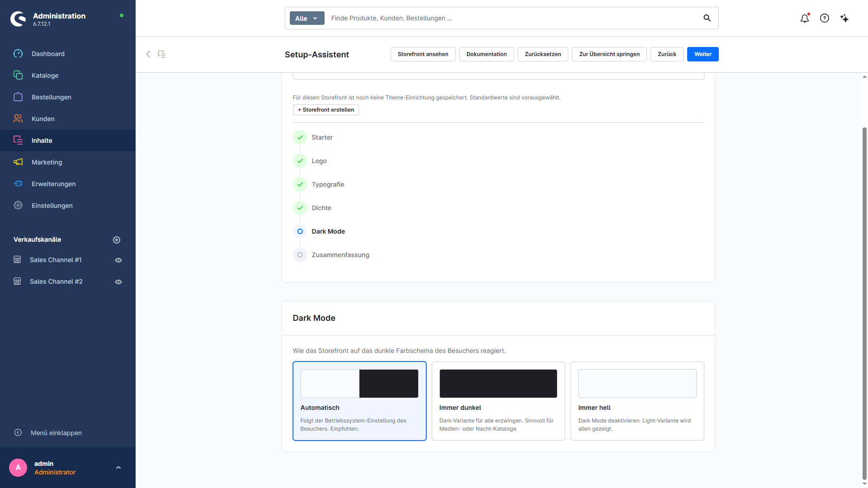Toggle the eye icon for Sales Channel #2
This screenshot has height=488, width=868.
point(118,282)
